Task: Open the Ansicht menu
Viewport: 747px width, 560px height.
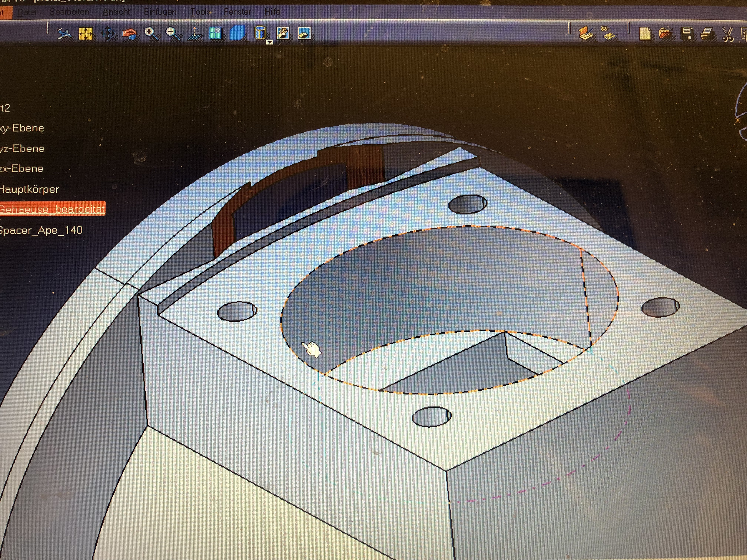Action: point(116,12)
